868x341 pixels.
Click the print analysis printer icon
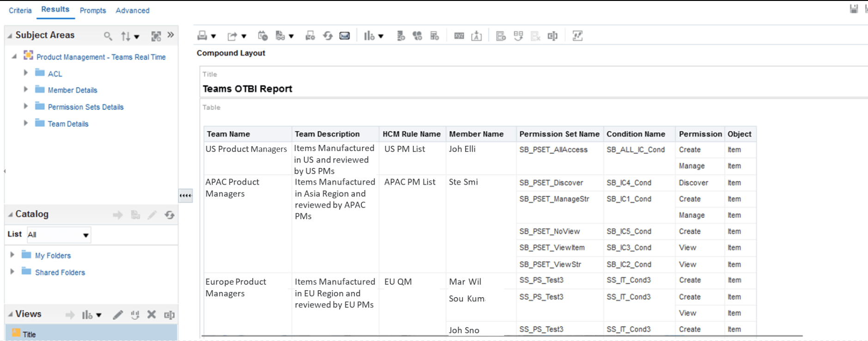[x=202, y=36]
